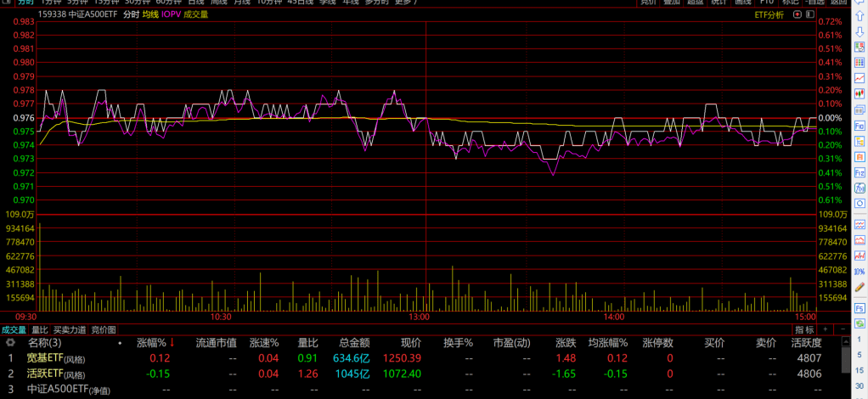Switch to the 竞价图 tab
The width and height of the screenshot is (868, 399).
click(104, 329)
